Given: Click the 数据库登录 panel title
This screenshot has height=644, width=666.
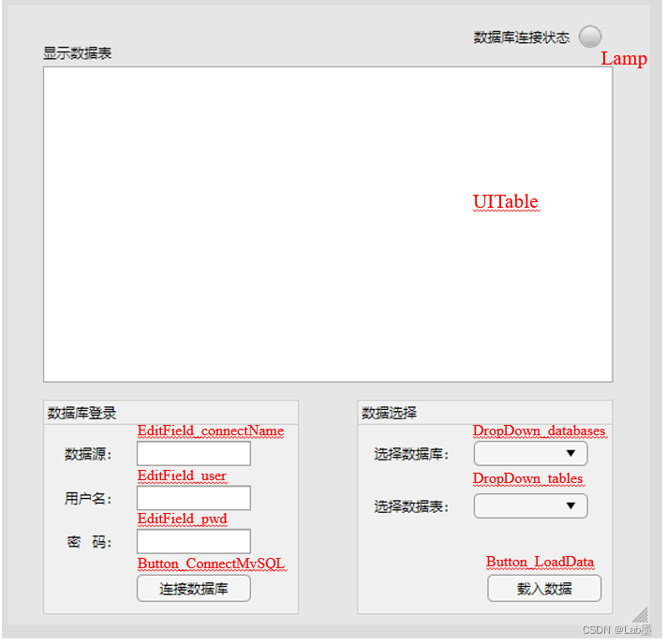Looking at the screenshot, I should [82, 413].
